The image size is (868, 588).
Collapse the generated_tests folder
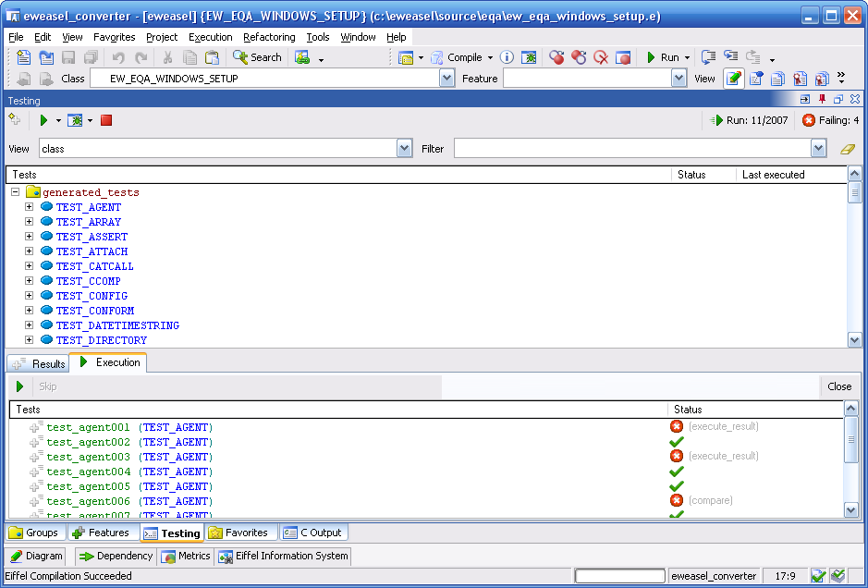point(16,192)
